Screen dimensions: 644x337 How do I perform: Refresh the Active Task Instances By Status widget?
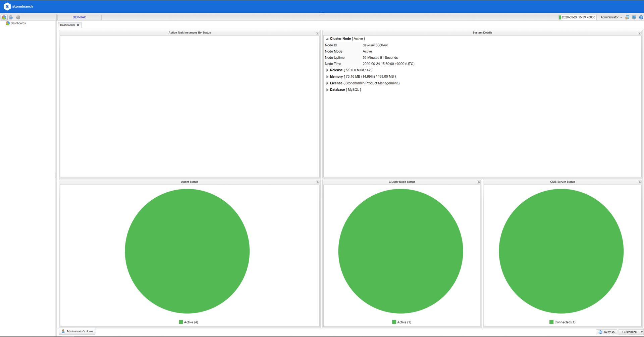tap(317, 33)
